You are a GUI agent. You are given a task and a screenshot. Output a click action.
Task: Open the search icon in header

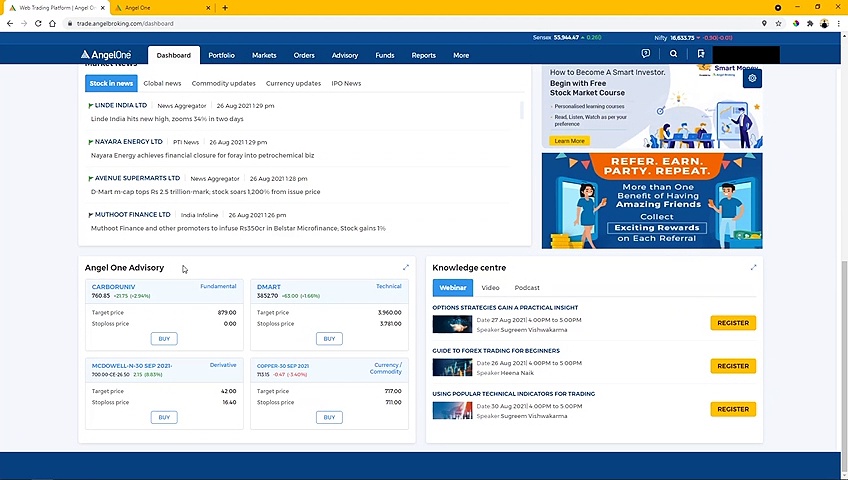pyautogui.click(x=673, y=54)
